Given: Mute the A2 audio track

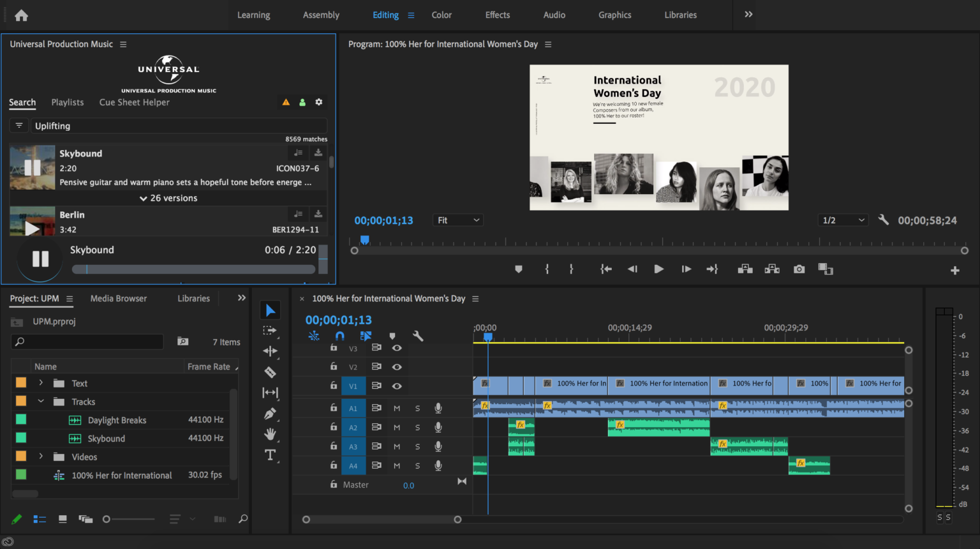Looking at the screenshot, I should tap(396, 426).
